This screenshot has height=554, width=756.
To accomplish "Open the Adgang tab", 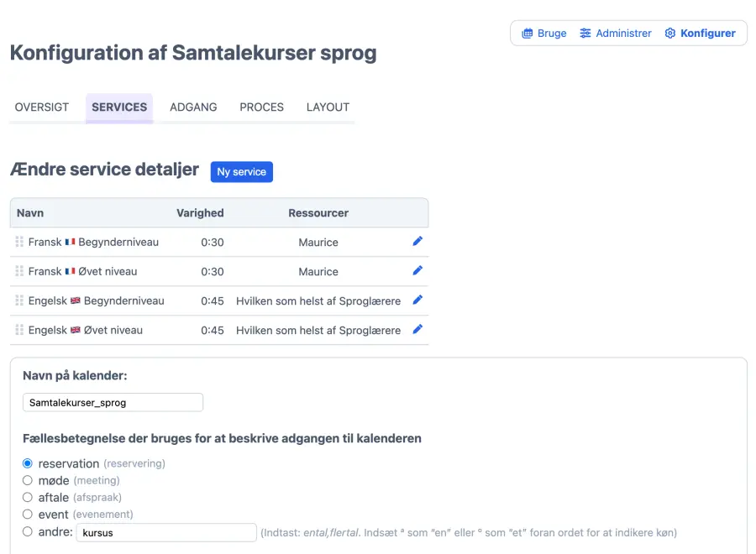I will pyautogui.click(x=193, y=107).
